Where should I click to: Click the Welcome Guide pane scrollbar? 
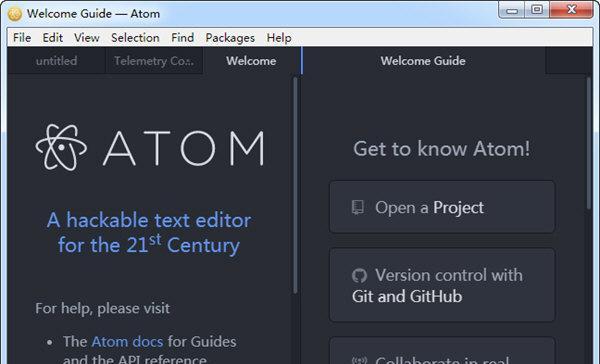pos(589,143)
